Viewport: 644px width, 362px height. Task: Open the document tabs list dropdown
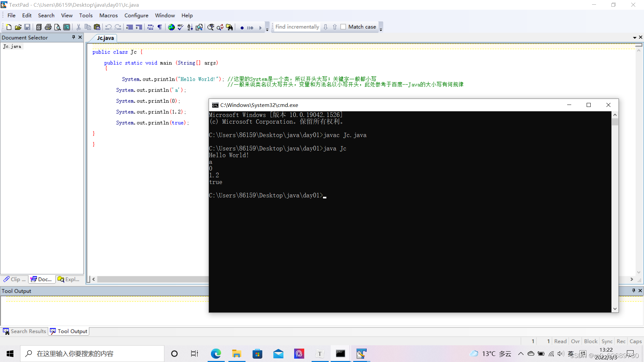click(x=635, y=38)
